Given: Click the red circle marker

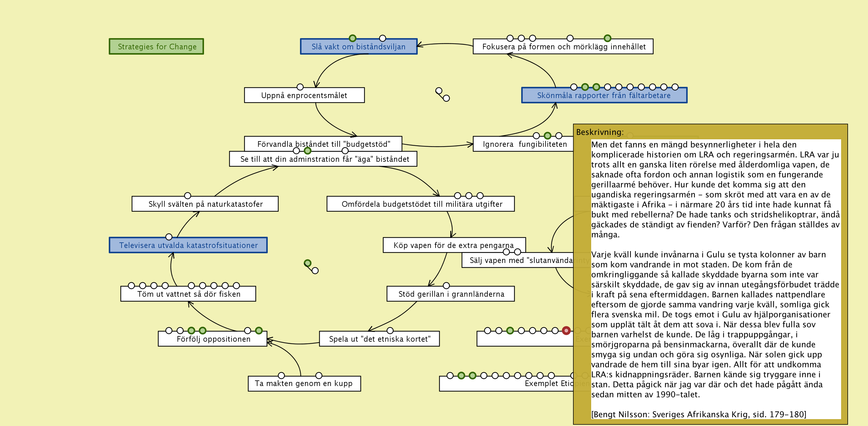Looking at the screenshot, I should coord(566,330).
